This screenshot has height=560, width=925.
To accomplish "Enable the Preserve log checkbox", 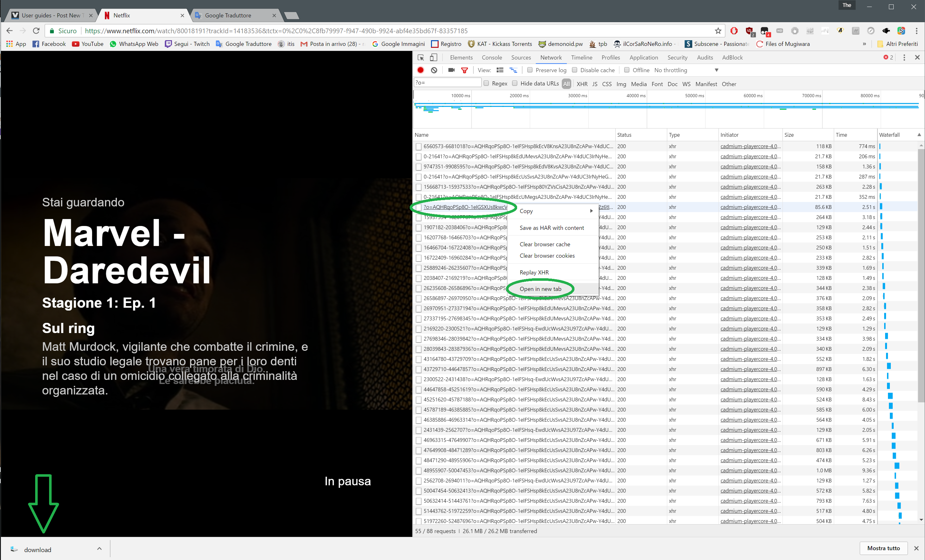I will pyautogui.click(x=530, y=70).
